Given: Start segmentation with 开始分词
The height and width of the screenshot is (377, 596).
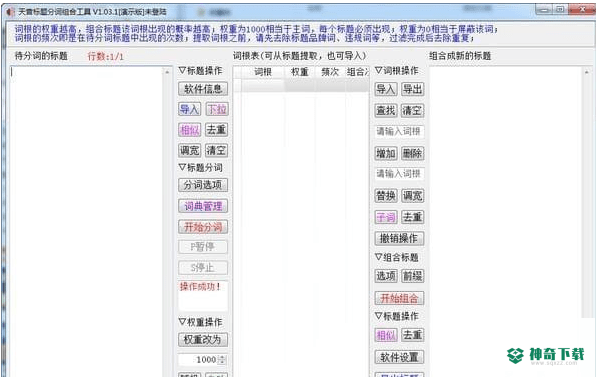Looking at the screenshot, I should (203, 227).
